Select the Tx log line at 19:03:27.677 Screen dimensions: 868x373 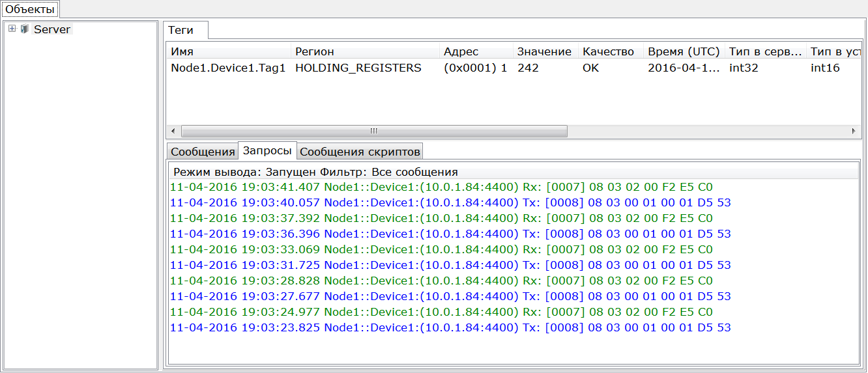[x=450, y=296]
